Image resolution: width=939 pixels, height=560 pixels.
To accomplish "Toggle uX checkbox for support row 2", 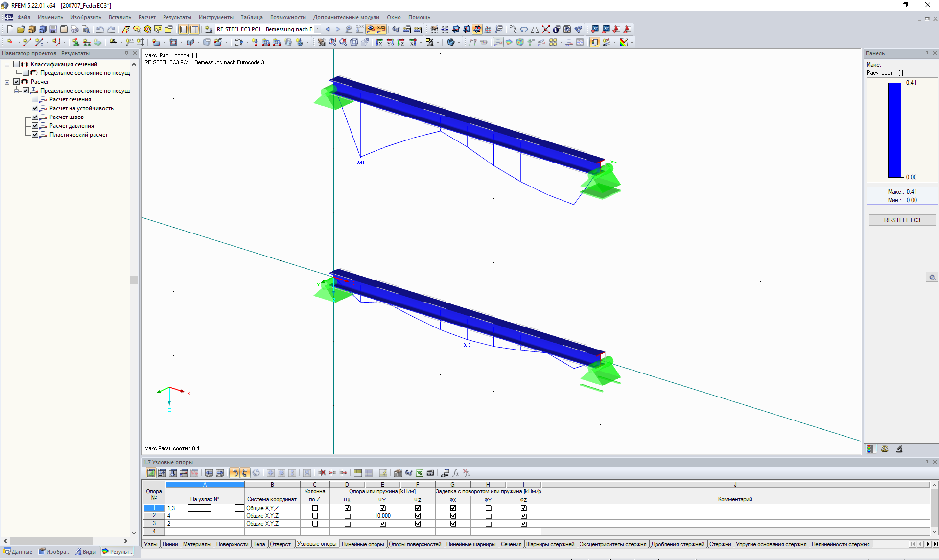I will (x=347, y=516).
